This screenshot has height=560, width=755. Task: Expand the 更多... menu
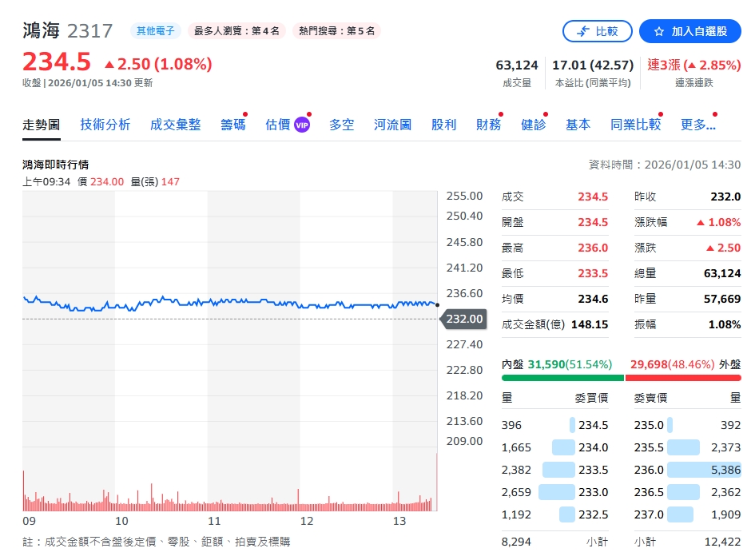[x=697, y=125]
